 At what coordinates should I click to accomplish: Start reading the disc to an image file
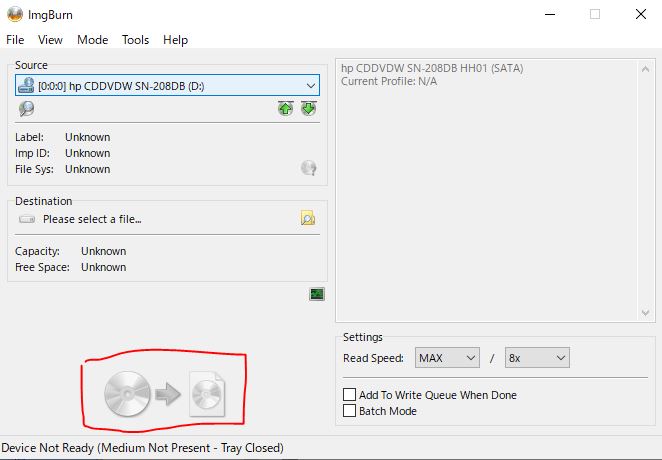[165, 392]
